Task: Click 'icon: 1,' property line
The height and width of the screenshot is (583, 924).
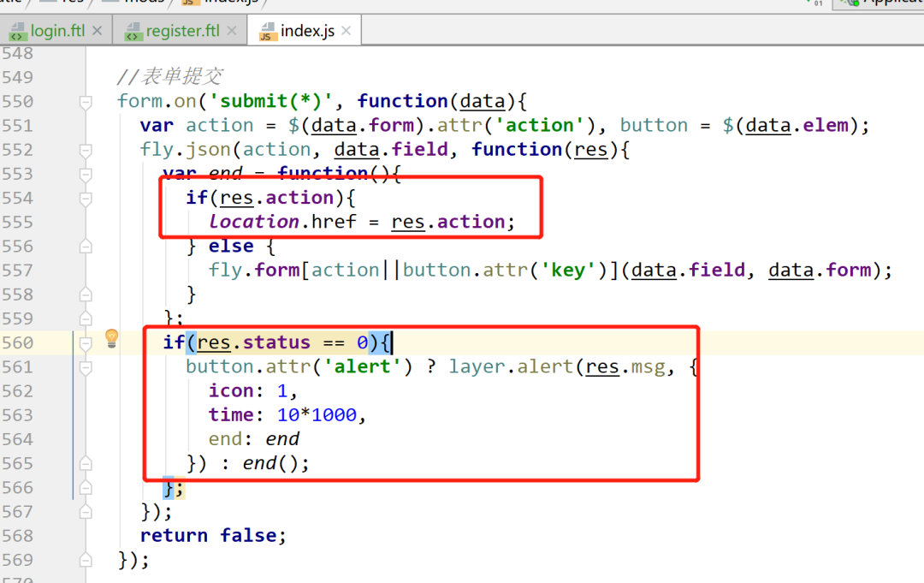Action: 253,391
